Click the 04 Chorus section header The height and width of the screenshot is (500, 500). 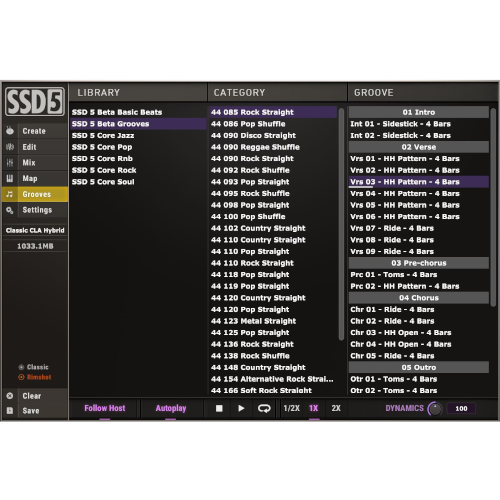click(x=419, y=298)
